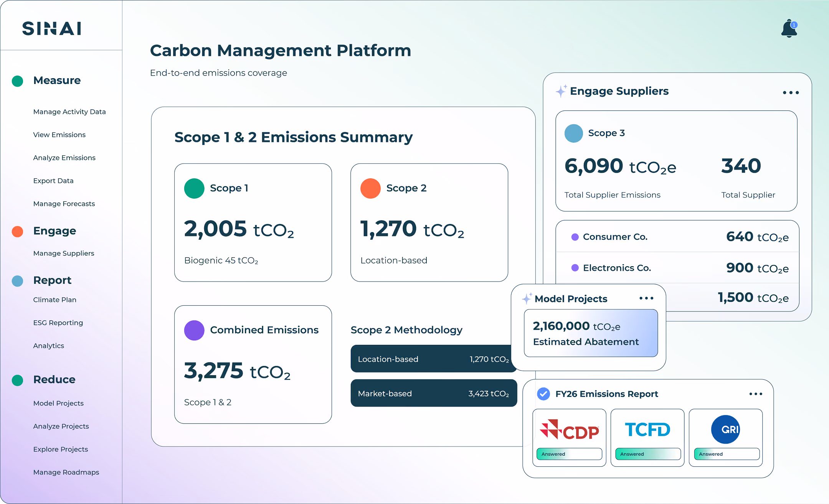The width and height of the screenshot is (829, 504).
Task: Expand the Engage section
Action: 54,231
